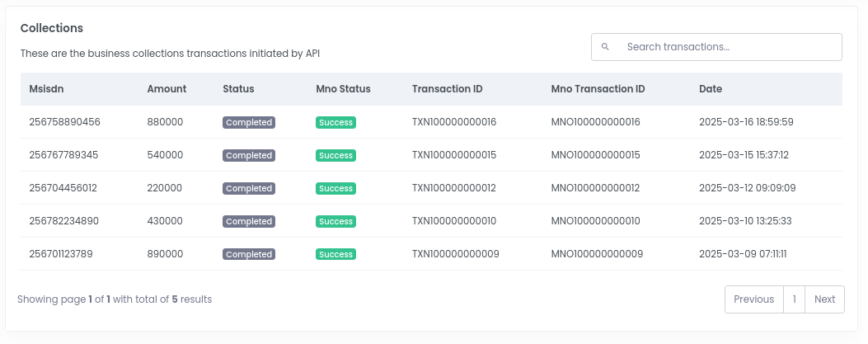Select msisdn 256701123789
This screenshot has width=868, height=344.
pyautogui.click(x=61, y=254)
